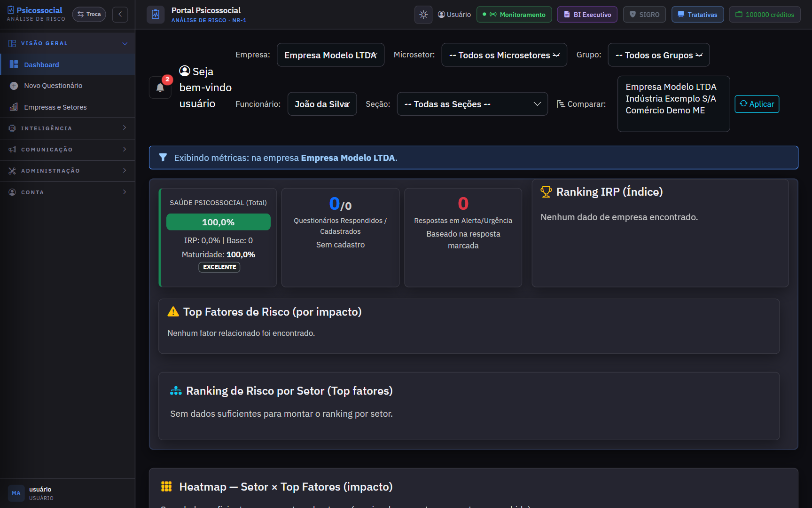Open the notifications bell
Screen dimensions: 812x508
point(160,87)
